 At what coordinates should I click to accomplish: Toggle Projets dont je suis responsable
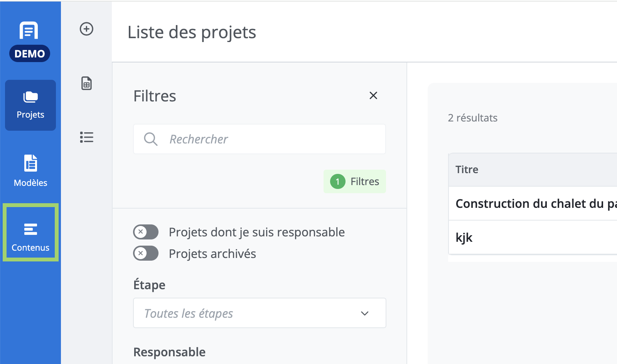(146, 232)
